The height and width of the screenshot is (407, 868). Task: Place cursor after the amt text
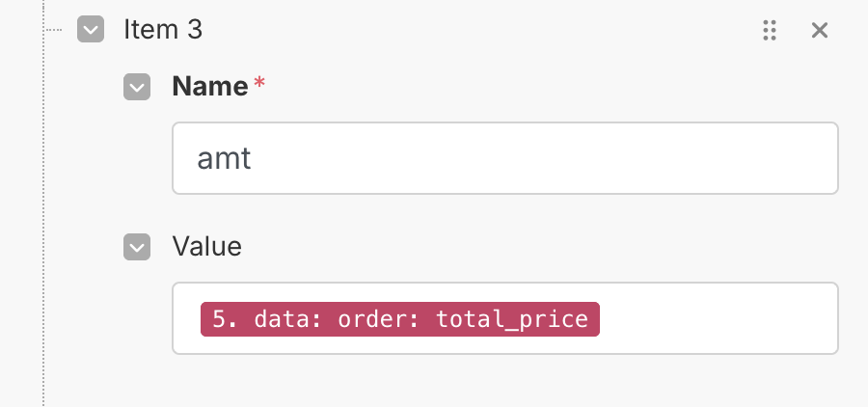(x=255, y=158)
